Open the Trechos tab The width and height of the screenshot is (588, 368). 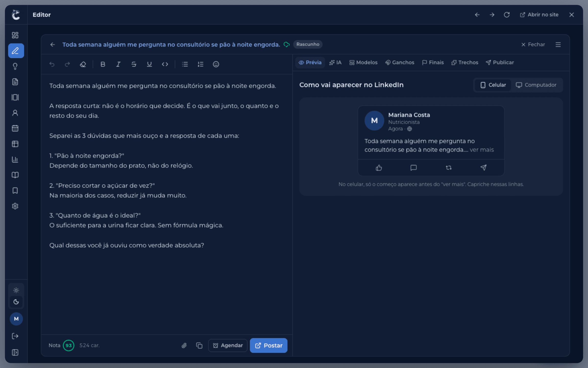tap(465, 63)
